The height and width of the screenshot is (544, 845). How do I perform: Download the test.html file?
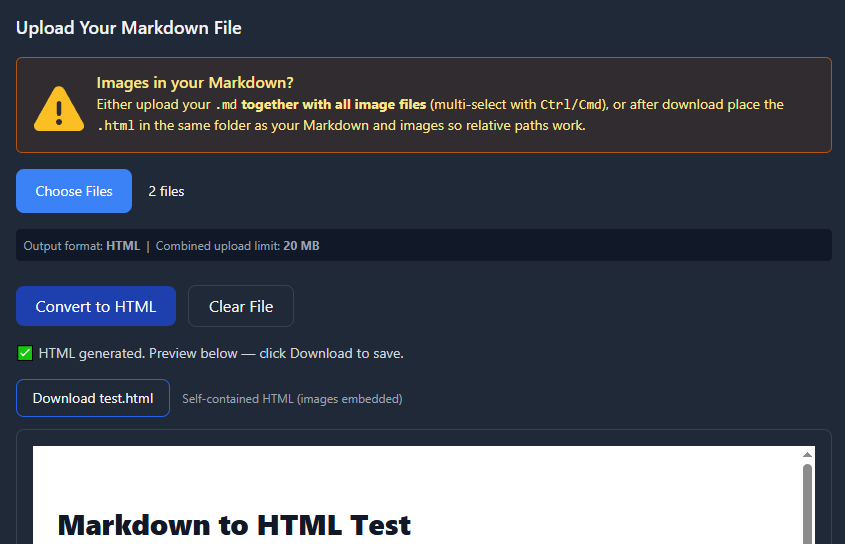click(93, 398)
